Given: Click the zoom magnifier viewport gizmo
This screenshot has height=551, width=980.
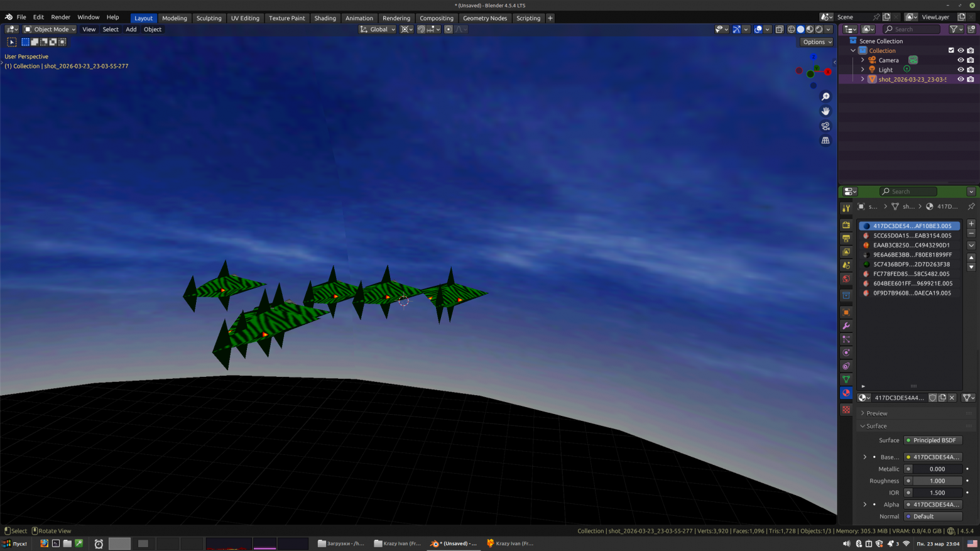Looking at the screenshot, I should coord(825,97).
